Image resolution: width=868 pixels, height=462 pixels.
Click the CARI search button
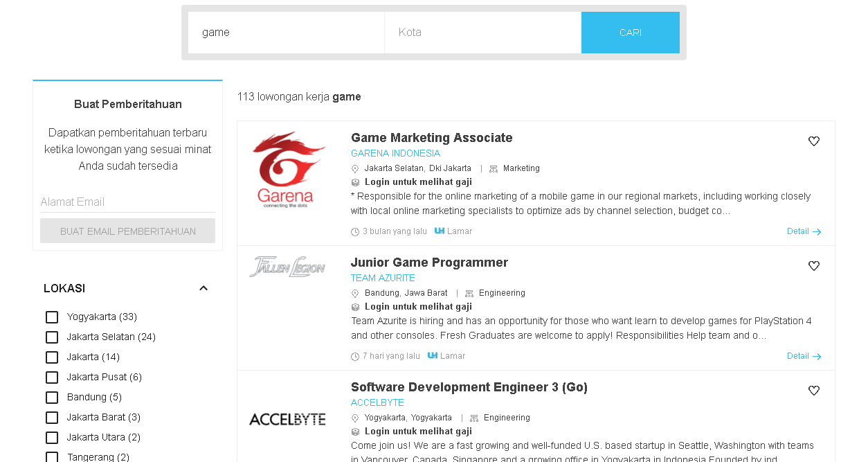[x=631, y=33]
